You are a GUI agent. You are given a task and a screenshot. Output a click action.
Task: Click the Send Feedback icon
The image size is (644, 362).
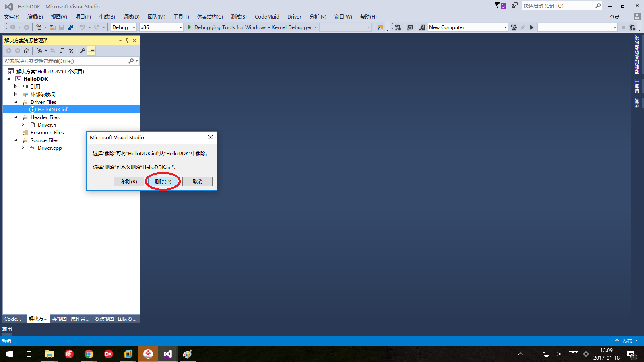[x=515, y=6]
